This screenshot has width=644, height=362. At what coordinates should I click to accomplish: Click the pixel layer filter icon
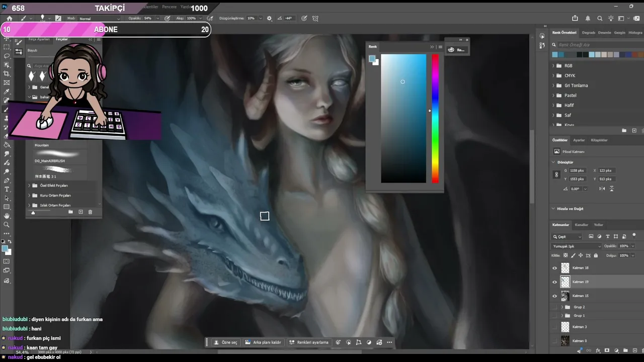591,236
